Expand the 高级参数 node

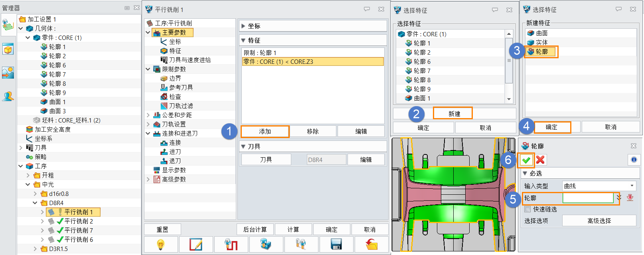click(x=148, y=179)
